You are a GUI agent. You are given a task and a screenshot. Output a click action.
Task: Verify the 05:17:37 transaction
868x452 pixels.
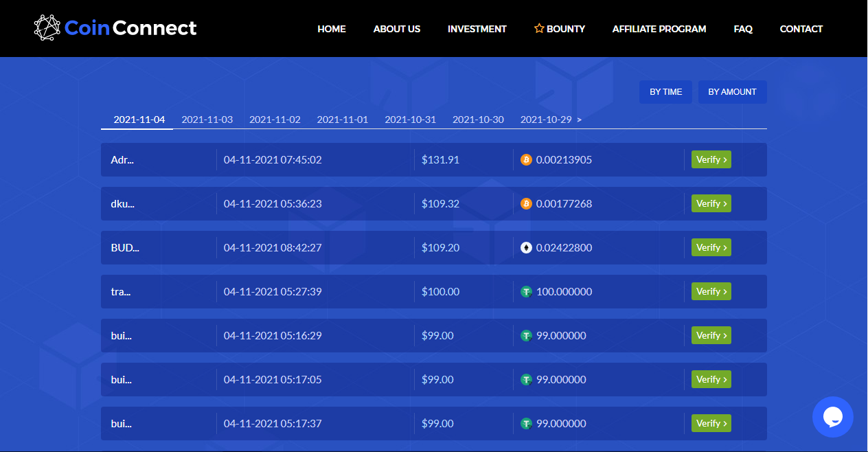(x=711, y=423)
